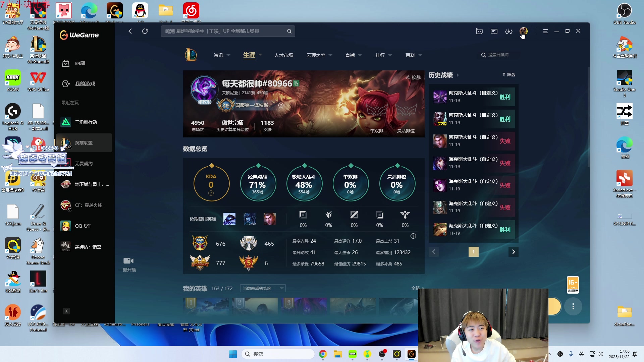644x362 pixels.
Task: Expand the 资讯 dropdown menu
Action: coord(222,55)
